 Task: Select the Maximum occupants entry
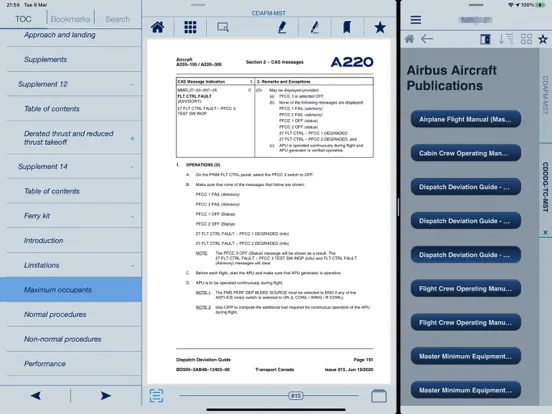(71, 289)
